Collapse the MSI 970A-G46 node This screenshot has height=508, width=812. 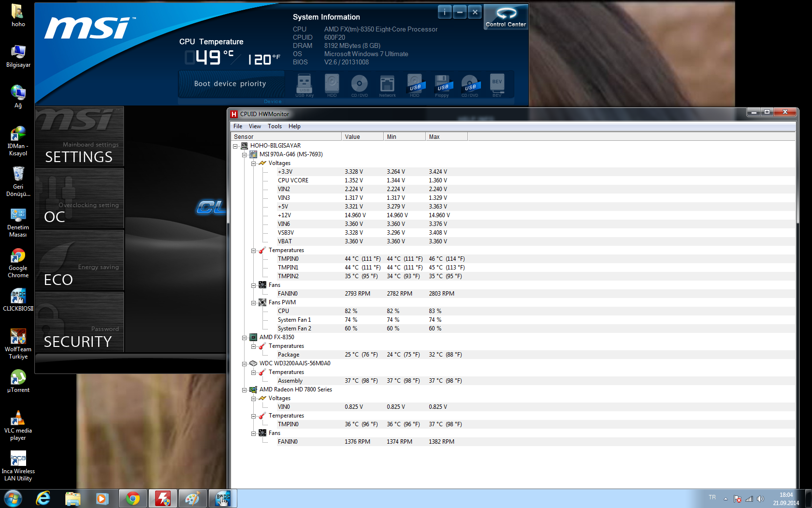pyautogui.click(x=245, y=154)
